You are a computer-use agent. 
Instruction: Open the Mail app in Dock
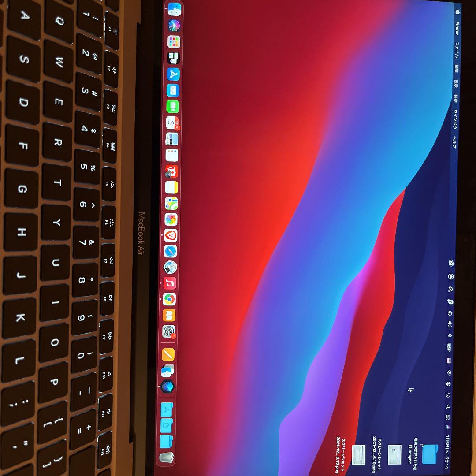[173, 90]
